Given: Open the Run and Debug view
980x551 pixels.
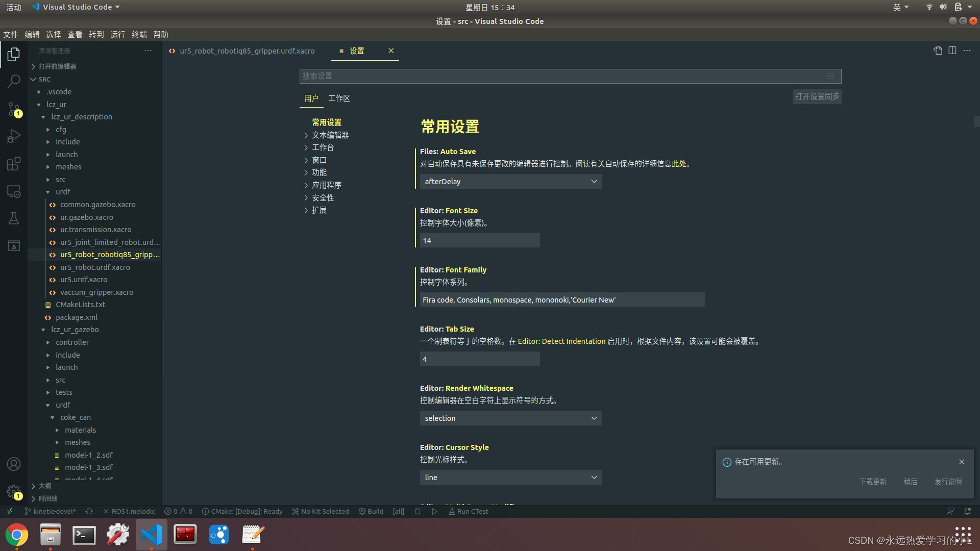Looking at the screenshot, I should [x=14, y=136].
